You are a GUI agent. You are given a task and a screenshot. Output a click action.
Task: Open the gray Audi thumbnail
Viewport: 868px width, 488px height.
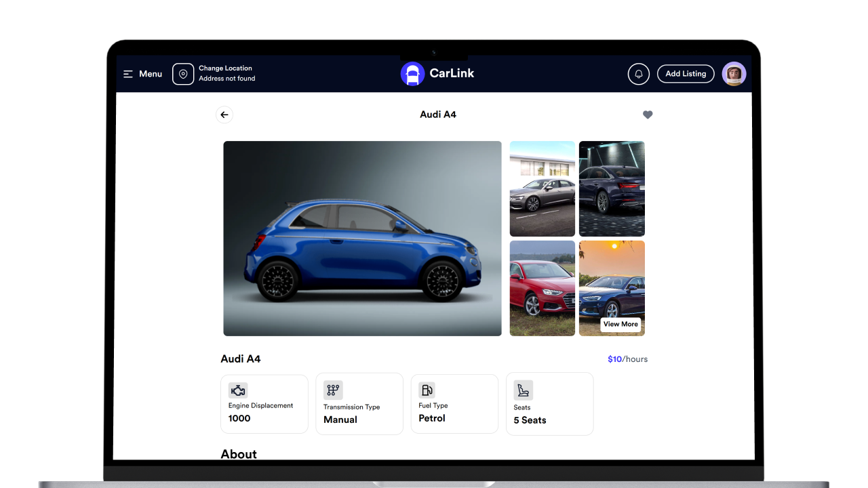542,188
